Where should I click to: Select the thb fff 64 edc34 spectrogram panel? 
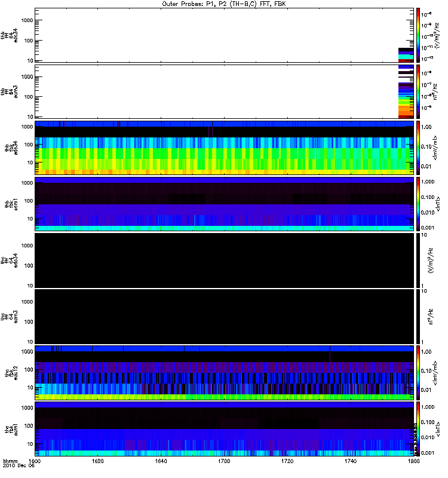[225, 35]
